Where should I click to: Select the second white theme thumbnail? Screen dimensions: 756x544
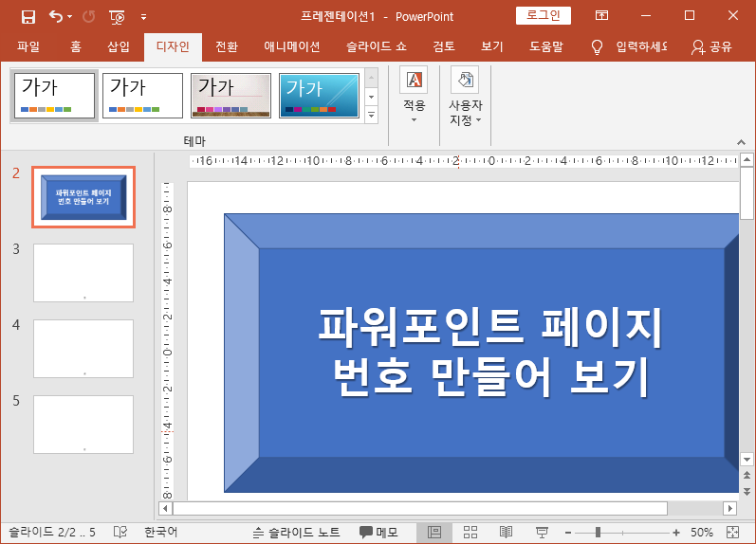pyautogui.click(x=142, y=96)
